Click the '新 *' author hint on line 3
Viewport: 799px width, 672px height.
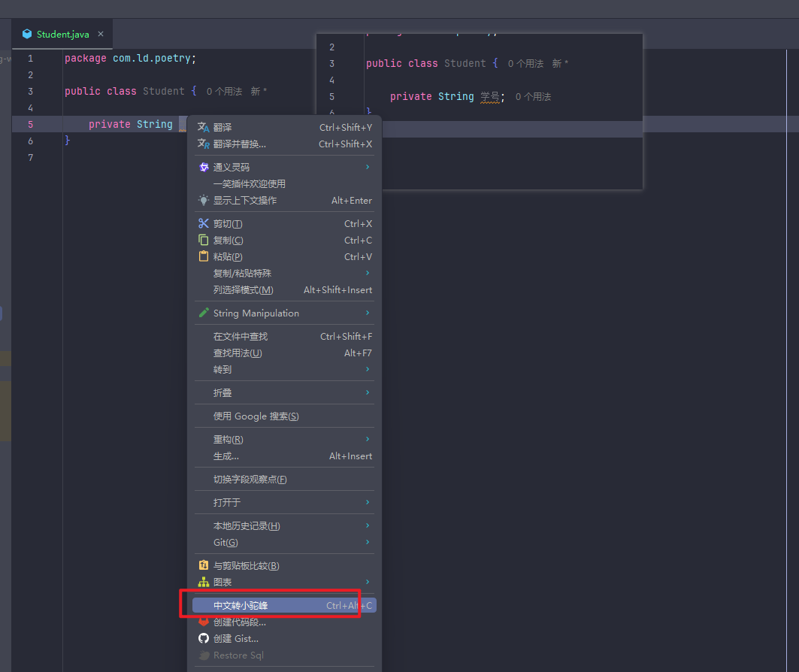[259, 91]
